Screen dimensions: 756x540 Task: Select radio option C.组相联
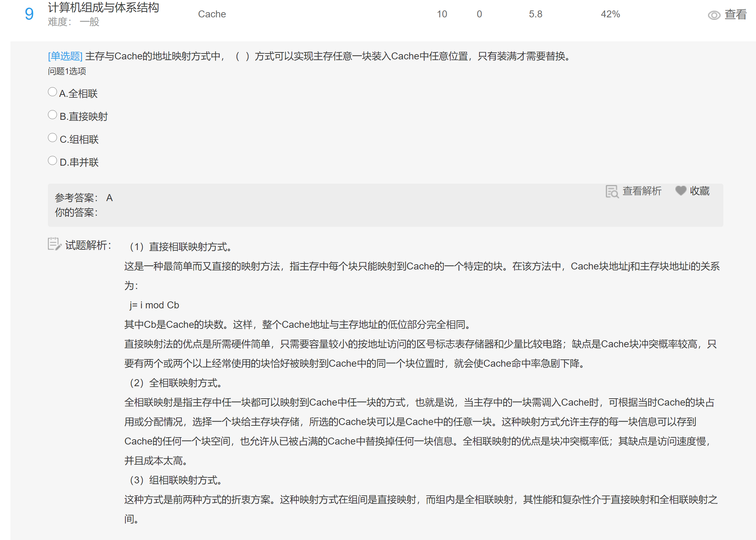52,138
